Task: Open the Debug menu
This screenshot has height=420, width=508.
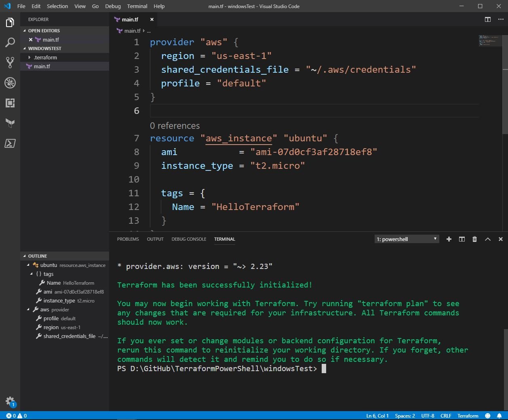Action: [x=113, y=6]
